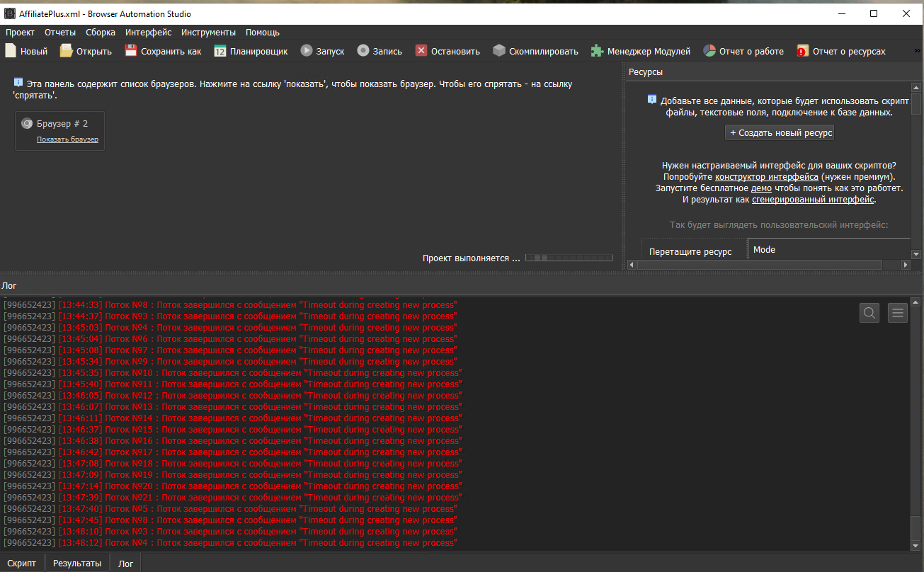Open the Инструменты menu
The height and width of the screenshot is (572, 924).
tap(208, 32)
